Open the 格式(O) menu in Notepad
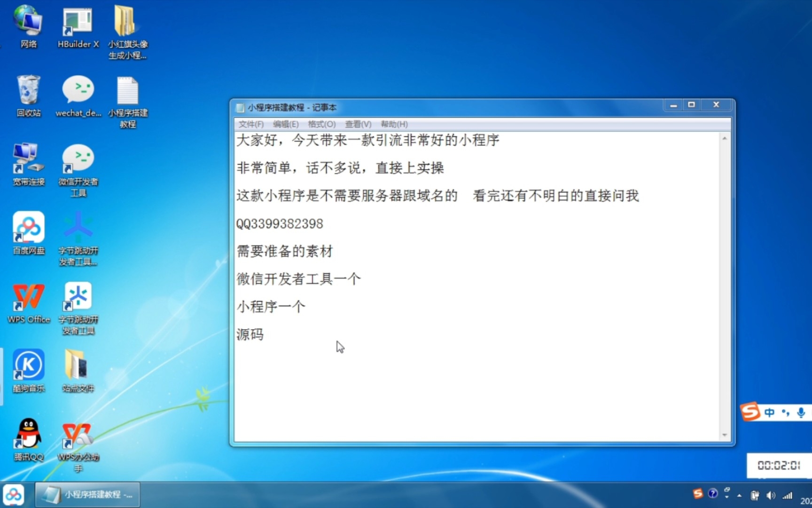 coord(322,124)
